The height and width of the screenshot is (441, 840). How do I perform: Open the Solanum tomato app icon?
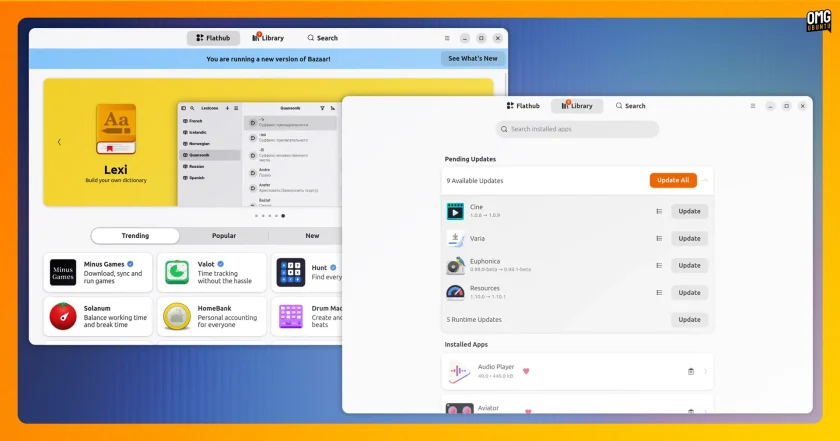click(x=63, y=316)
